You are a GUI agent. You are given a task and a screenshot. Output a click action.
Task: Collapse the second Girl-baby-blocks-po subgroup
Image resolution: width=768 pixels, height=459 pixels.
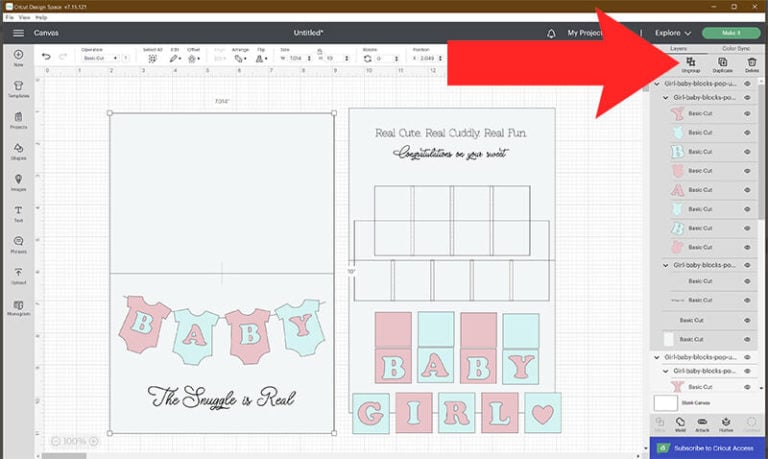tap(665, 265)
